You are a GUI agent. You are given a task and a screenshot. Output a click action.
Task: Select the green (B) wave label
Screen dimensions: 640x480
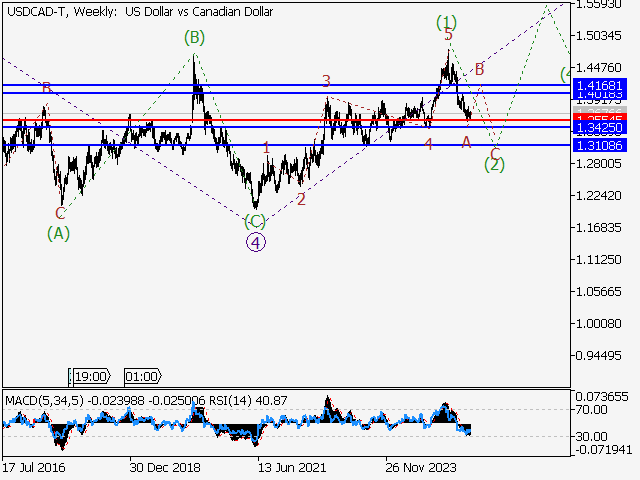coord(194,38)
